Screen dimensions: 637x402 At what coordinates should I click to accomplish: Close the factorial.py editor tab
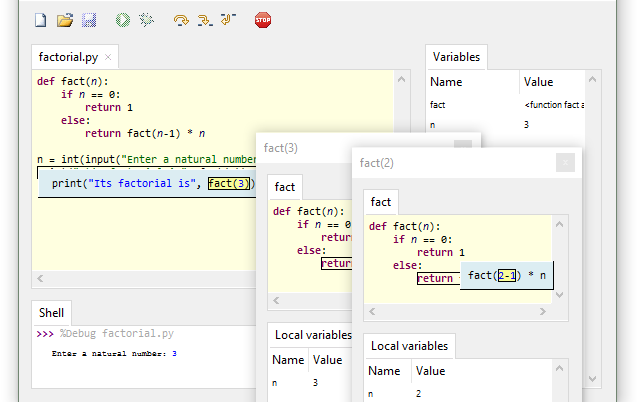pos(108,57)
